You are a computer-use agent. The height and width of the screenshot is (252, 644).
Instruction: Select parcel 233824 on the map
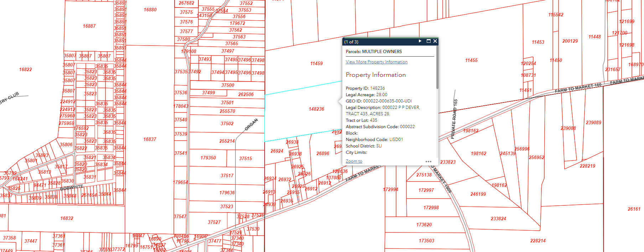[498, 219]
